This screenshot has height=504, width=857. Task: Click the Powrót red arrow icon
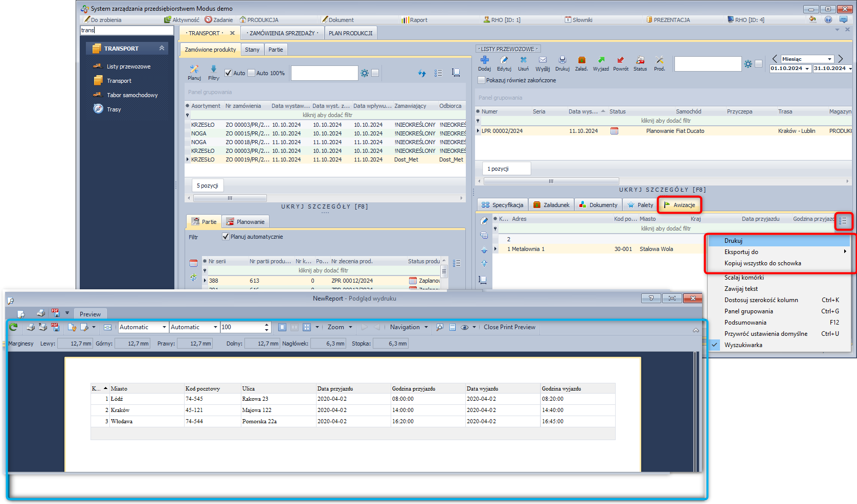click(x=620, y=61)
